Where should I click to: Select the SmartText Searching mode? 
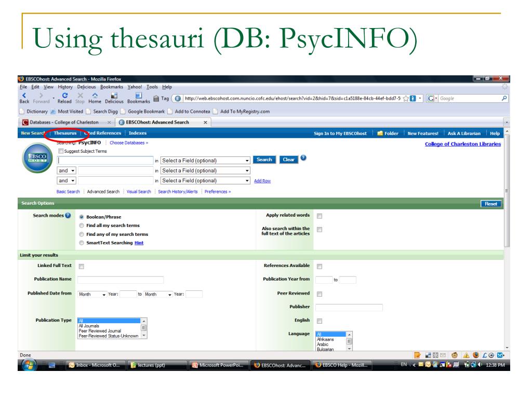point(82,243)
